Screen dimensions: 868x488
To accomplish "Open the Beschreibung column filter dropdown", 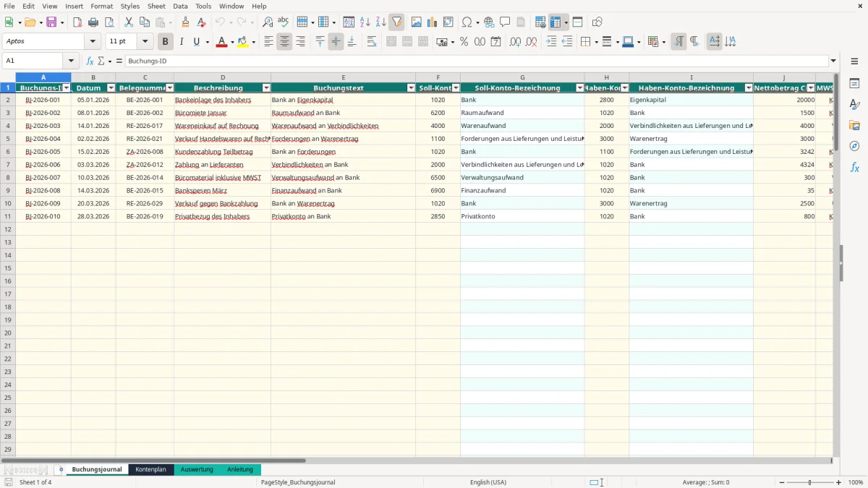I will point(266,88).
